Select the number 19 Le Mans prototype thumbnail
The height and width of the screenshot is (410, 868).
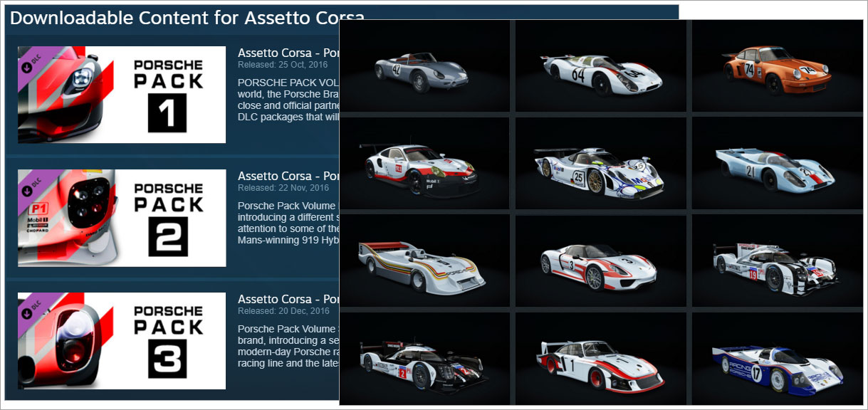tap(777, 261)
